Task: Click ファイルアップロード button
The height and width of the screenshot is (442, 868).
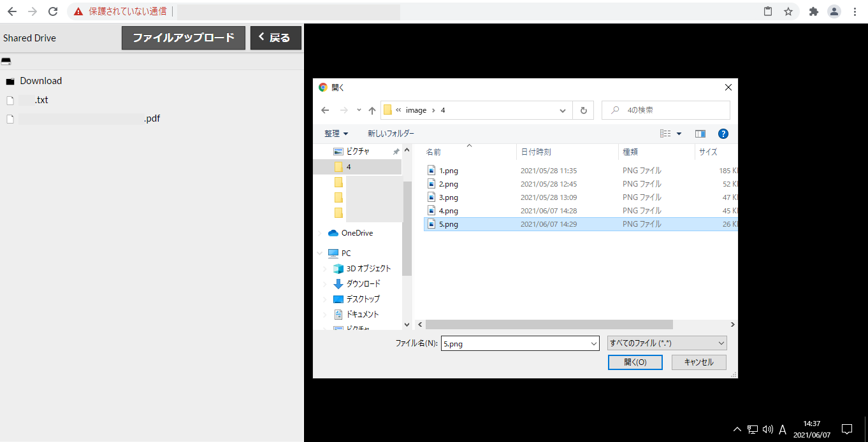Action: tap(184, 38)
